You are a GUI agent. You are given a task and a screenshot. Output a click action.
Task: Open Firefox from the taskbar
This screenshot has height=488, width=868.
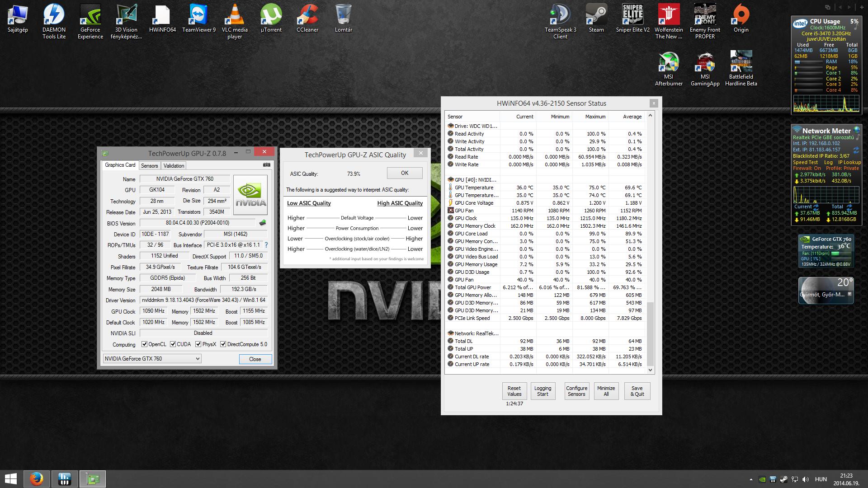(x=36, y=479)
